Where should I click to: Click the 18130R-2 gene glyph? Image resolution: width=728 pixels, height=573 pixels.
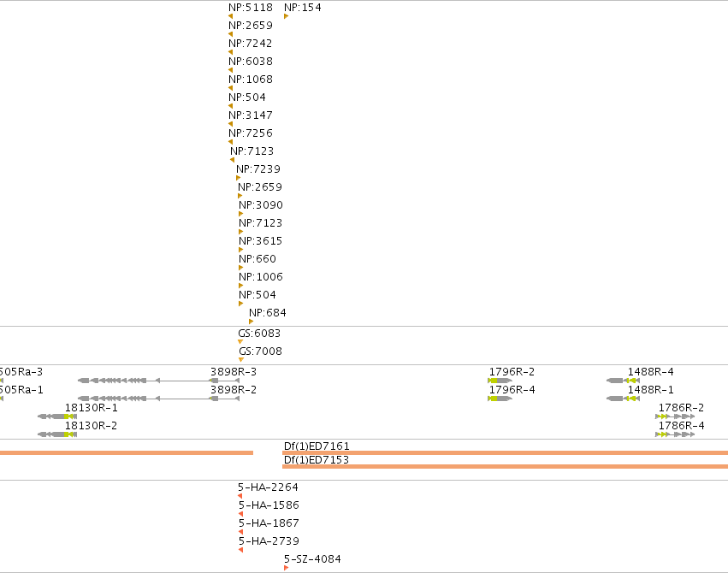point(57,434)
